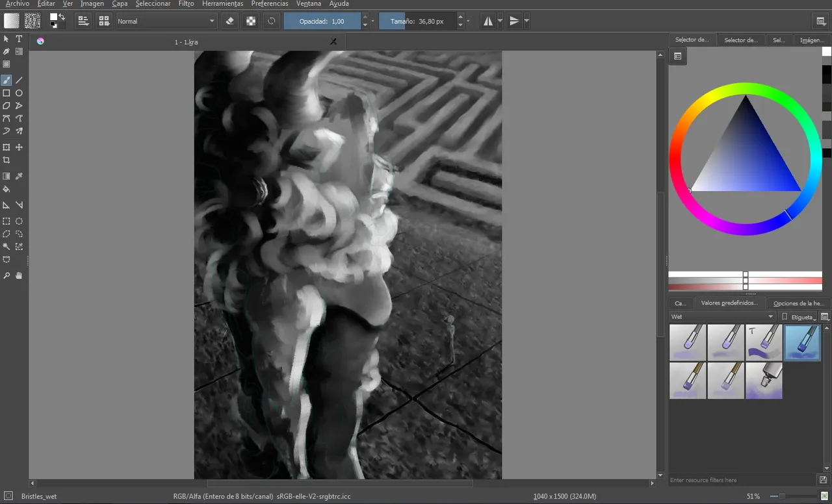Expand the opacity slider options arrow
Image resolution: width=832 pixels, height=504 pixels.
[372, 21]
